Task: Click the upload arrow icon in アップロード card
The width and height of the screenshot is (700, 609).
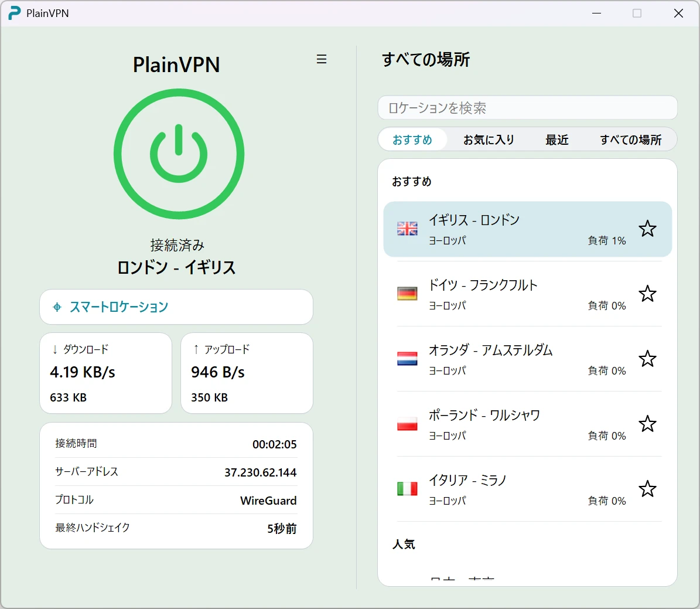Action: [196, 349]
